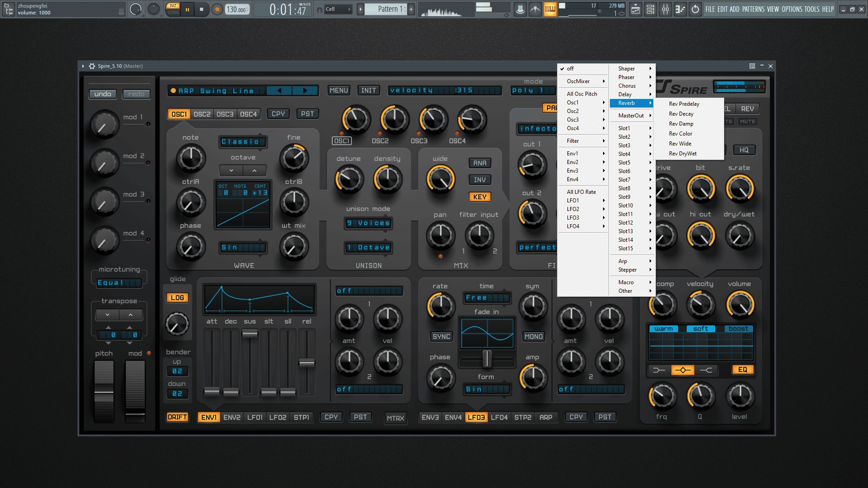Octave up arrow in WAVE section
The width and height of the screenshot is (868, 488).
coord(255,171)
